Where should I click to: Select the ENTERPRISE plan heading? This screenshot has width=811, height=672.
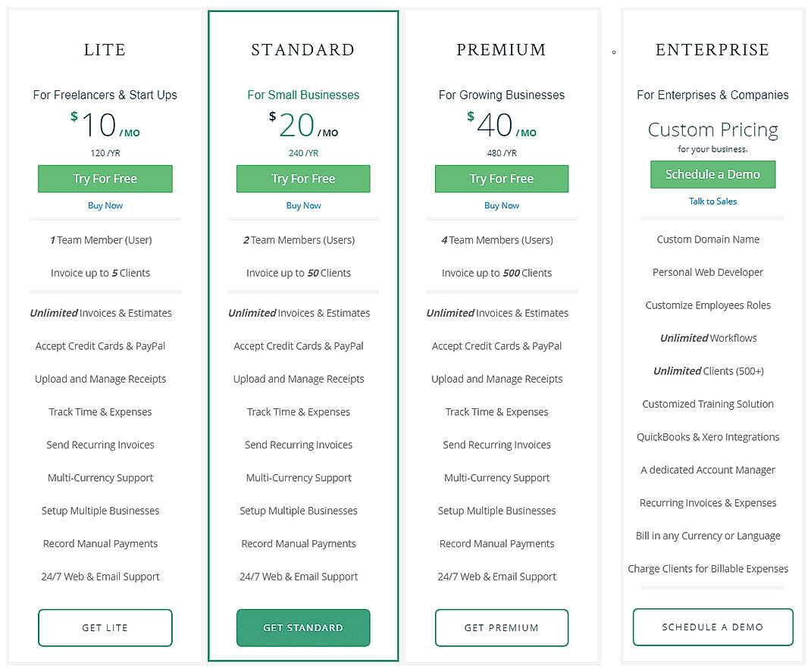(x=712, y=50)
